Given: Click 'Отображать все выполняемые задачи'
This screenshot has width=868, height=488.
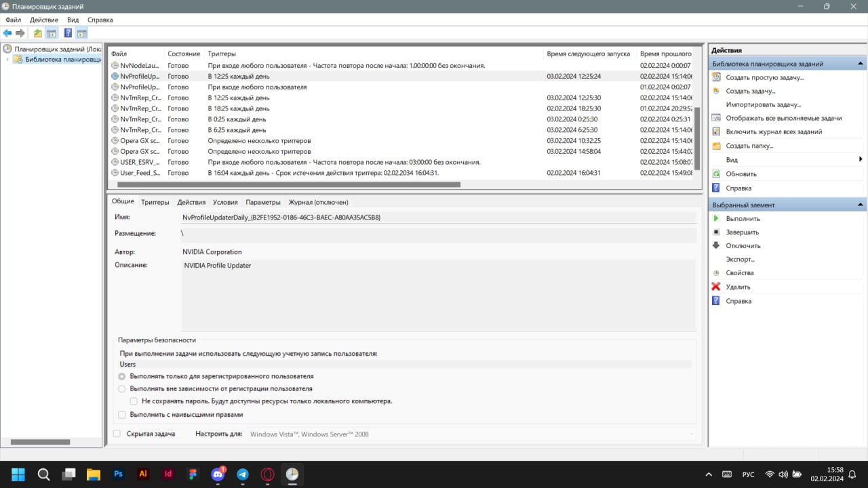Looking at the screenshot, I should point(783,118).
